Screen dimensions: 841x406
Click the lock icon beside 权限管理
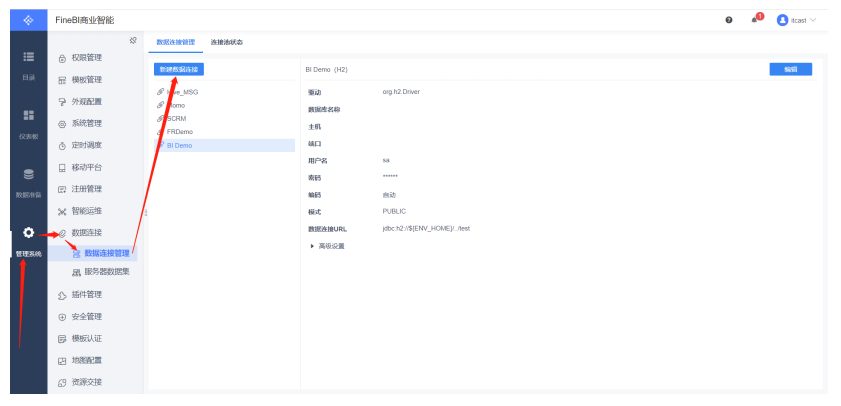click(62, 58)
